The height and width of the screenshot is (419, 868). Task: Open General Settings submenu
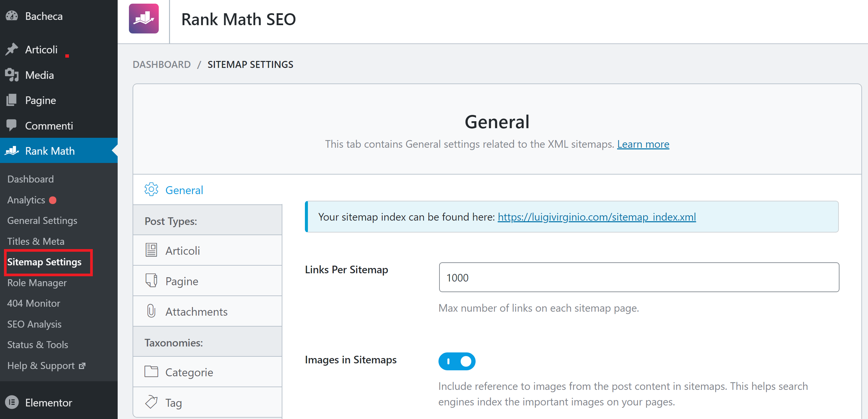pos(42,220)
